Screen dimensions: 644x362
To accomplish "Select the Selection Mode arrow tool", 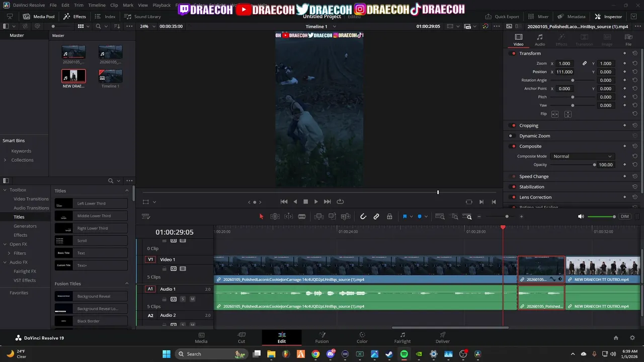I will tap(261, 217).
